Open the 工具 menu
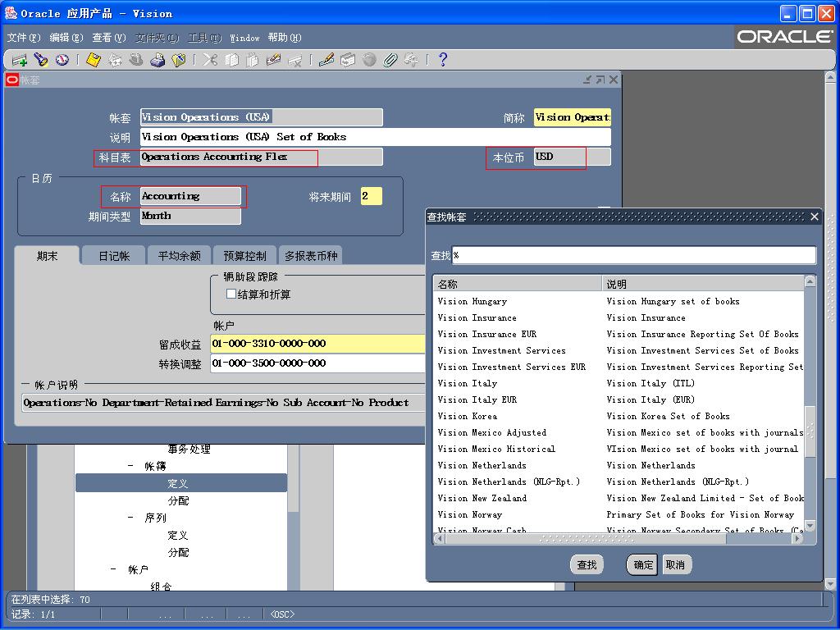The height and width of the screenshot is (630, 840). click(x=204, y=38)
